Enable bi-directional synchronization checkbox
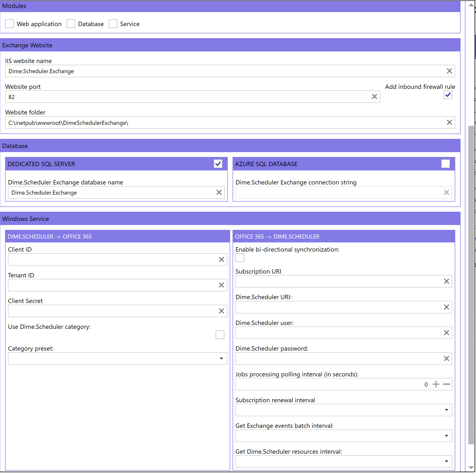Image resolution: width=476 pixels, height=473 pixels. pyautogui.click(x=240, y=258)
